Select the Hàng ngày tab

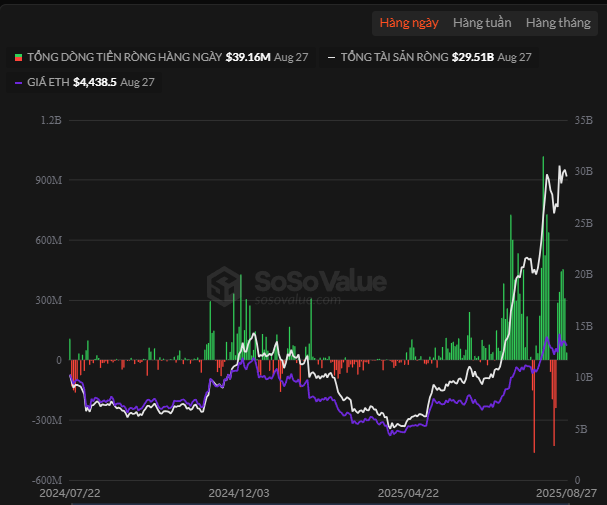(x=409, y=23)
